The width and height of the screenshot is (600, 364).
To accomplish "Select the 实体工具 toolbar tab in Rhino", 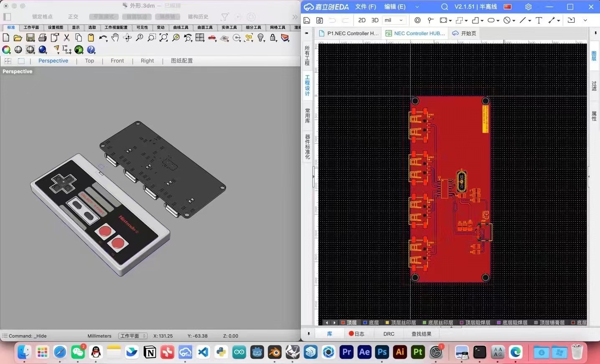I will [229, 27].
